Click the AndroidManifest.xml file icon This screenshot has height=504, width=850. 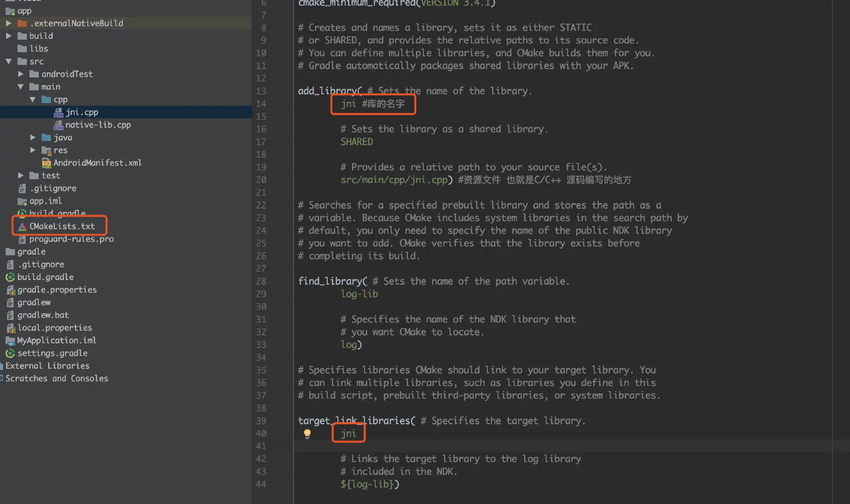(46, 163)
